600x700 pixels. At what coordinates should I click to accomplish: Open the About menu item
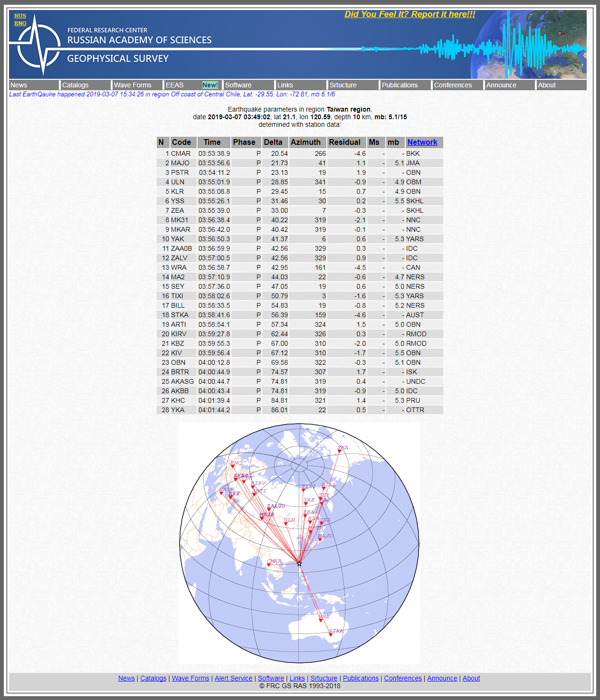(x=562, y=85)
